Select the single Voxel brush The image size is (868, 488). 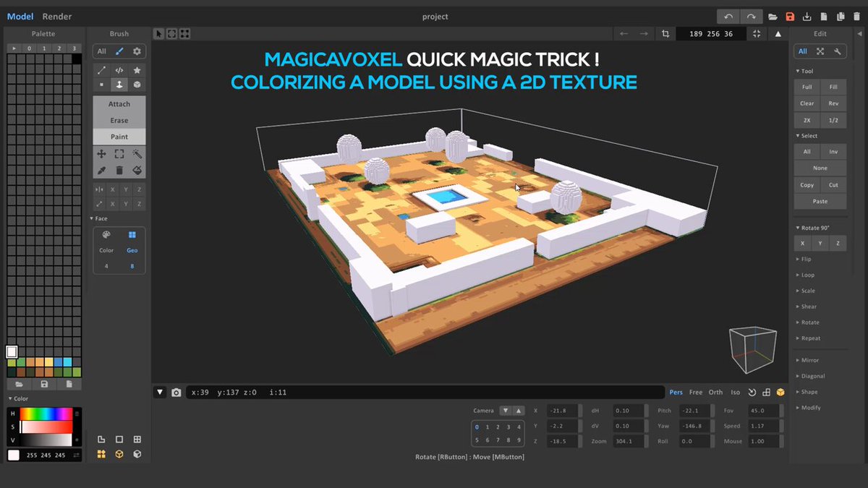click(x=101, y=85)
